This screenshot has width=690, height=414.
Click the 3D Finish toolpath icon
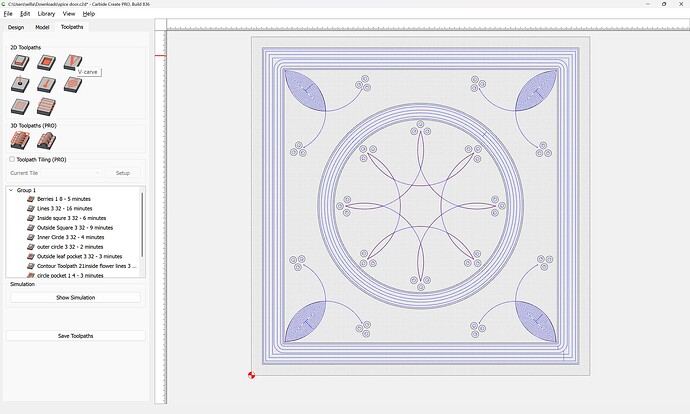(x=45, y=142)
